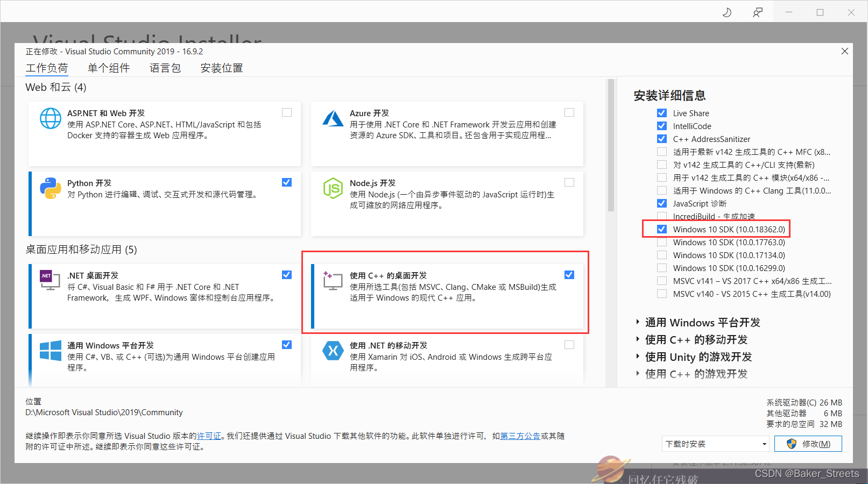Switch to the 单个组件 tab
Image resolution: width=868 pixels, height=484 pixels.
pyautogui.click(x=109, y=68)
